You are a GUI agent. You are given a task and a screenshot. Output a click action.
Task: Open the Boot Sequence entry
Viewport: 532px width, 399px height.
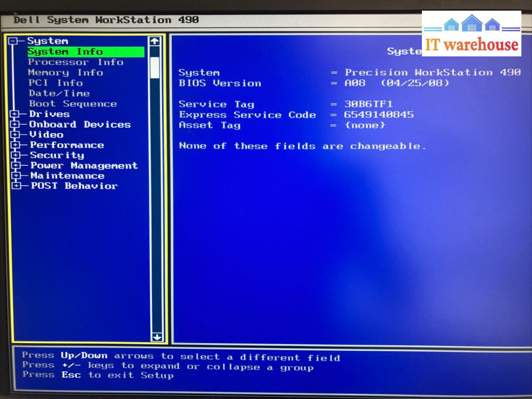[x=72, y=104]
